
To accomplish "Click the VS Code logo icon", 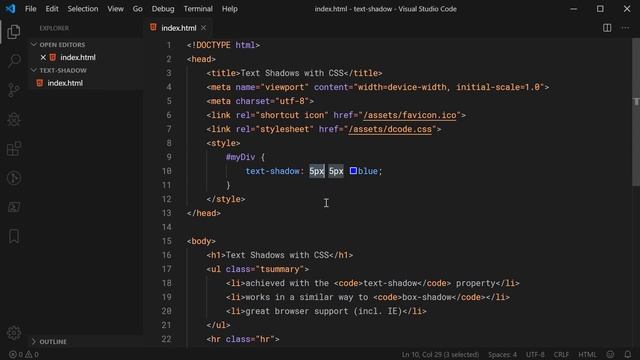I will tap(10, 9).
